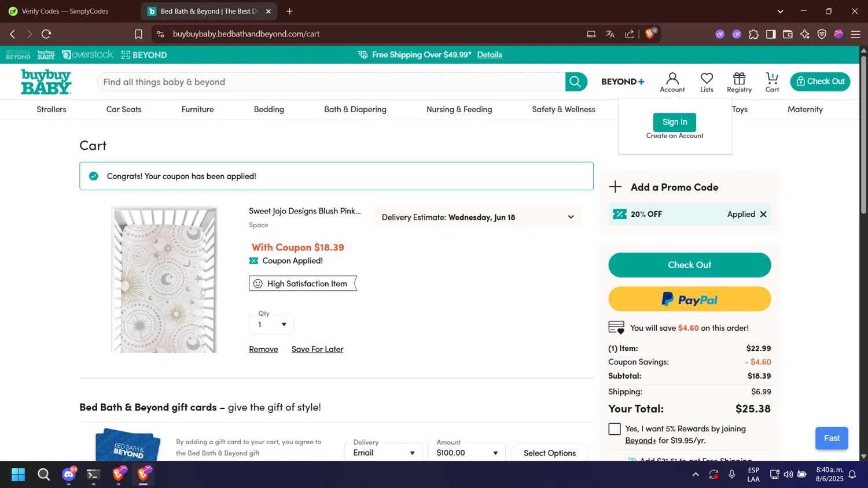Expand the browser tab list chevron
This screenshot has height=488, width=868.
tap(780, 11)
